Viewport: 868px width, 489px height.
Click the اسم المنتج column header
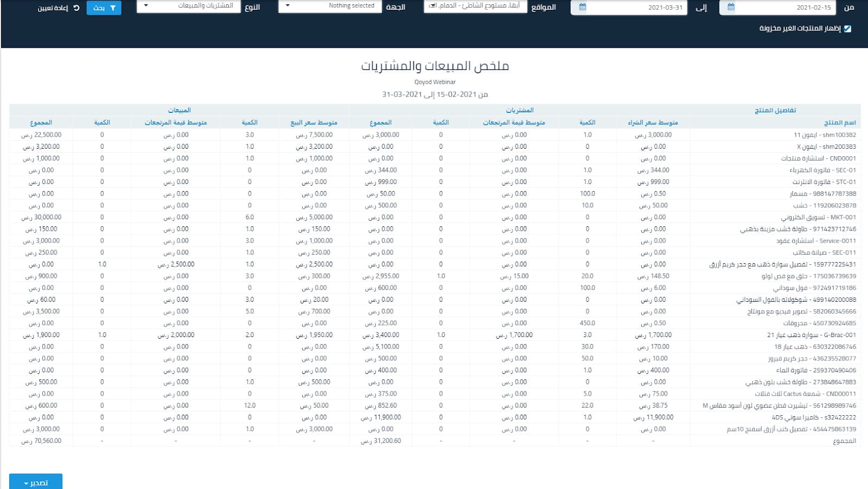(840, 123)
